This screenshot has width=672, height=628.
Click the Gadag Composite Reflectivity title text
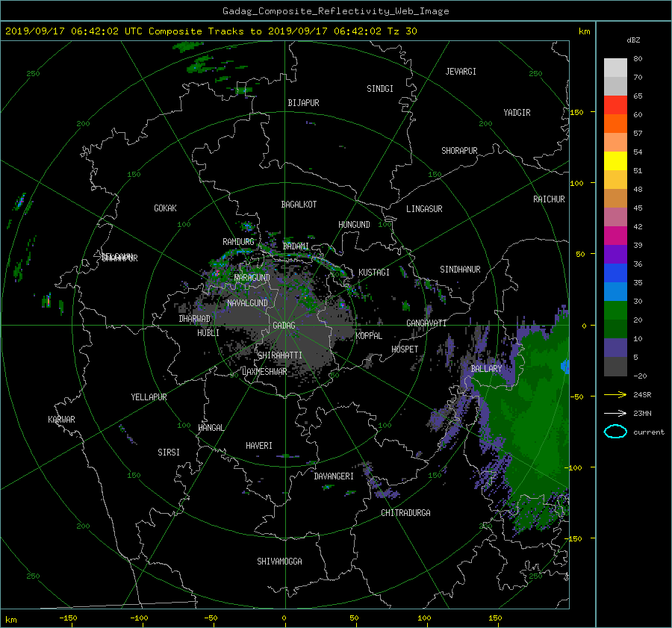coord(335,10)
